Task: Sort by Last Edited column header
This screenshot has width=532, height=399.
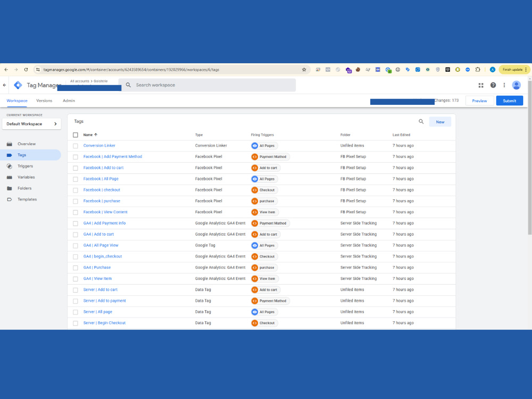Action: 401,135
